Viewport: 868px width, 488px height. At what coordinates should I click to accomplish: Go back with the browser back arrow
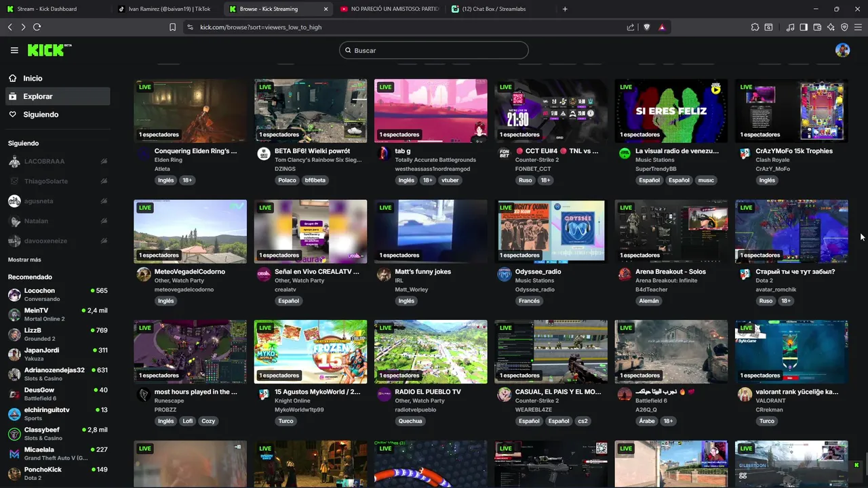coord(9,27)
